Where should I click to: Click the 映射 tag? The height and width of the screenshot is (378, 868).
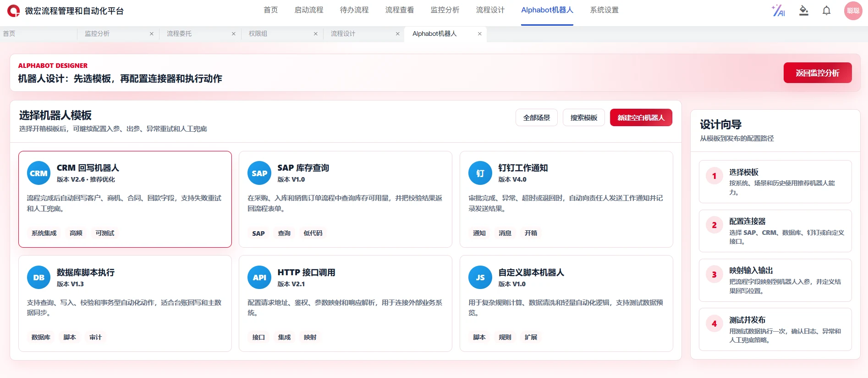310,337
